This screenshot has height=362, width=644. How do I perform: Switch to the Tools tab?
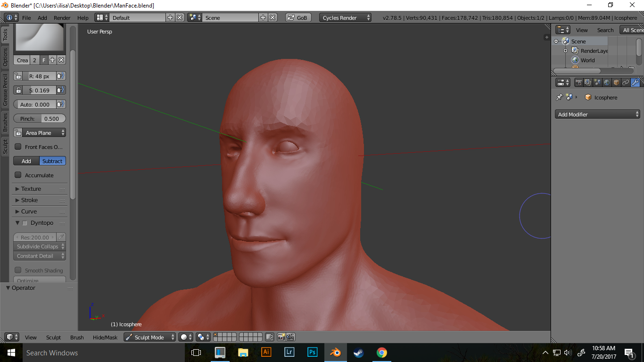5,34
